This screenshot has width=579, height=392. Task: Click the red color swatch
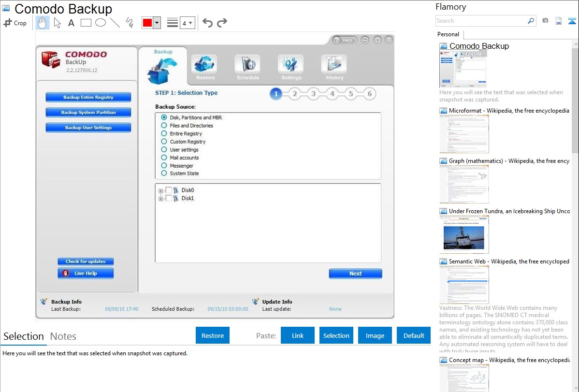[x=147, y=23]
